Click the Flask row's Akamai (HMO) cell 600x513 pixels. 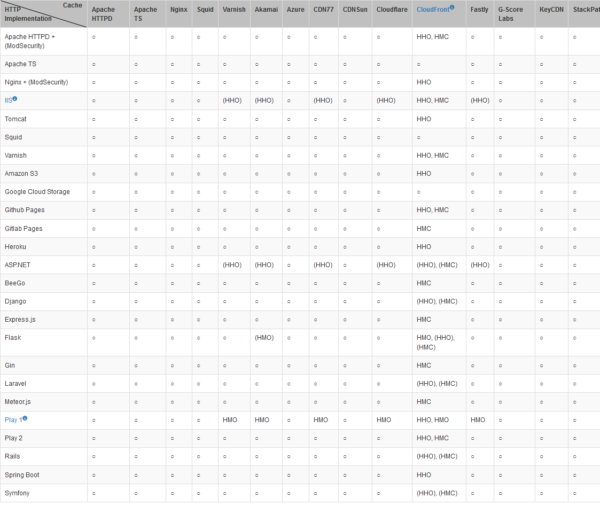coord(264,337)
